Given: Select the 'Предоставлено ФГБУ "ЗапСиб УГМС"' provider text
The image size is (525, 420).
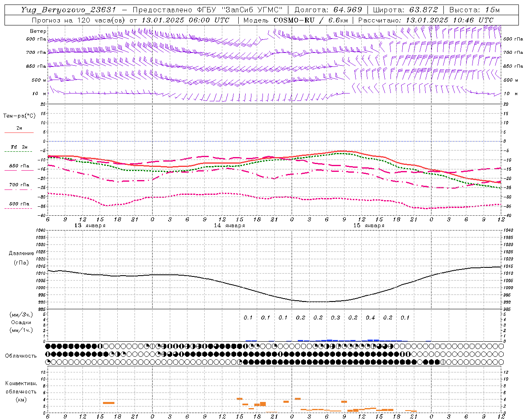Looking at the screenshot, I should pyautogui.click(x=208, y=10).
